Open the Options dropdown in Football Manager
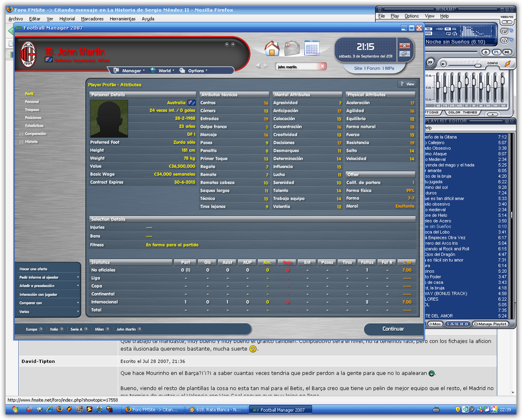The image size is (522, 420). 194,70
